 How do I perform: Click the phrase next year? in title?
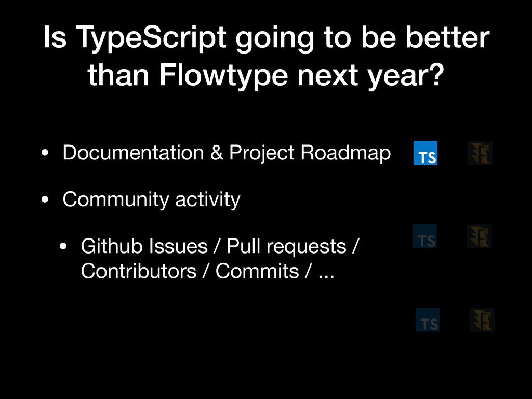pos(370,76)
